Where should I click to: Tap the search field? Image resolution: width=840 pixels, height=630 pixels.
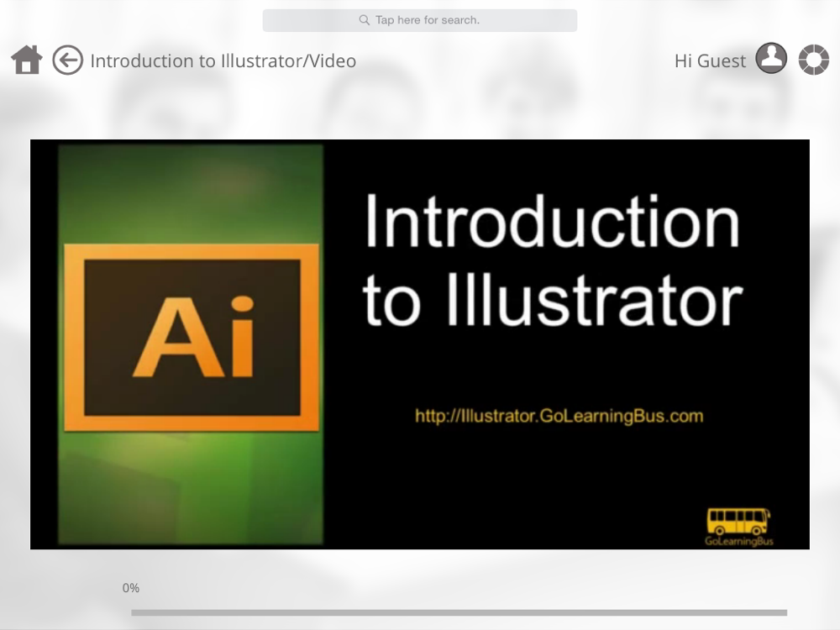[x=419, y=20]
